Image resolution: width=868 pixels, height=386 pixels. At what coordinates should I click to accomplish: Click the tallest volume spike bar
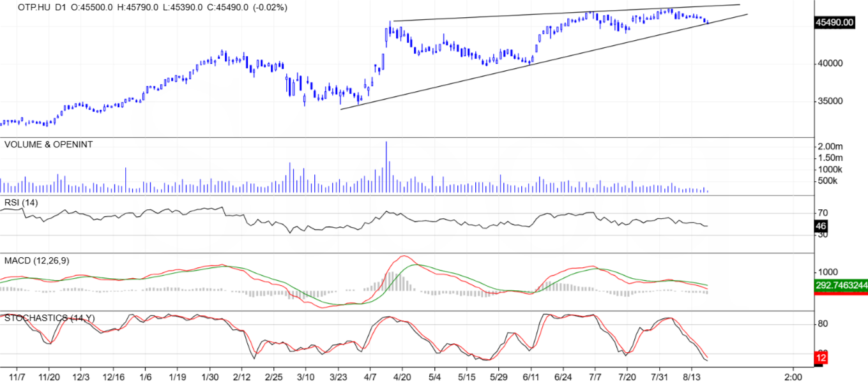click(x=386, y=167)
